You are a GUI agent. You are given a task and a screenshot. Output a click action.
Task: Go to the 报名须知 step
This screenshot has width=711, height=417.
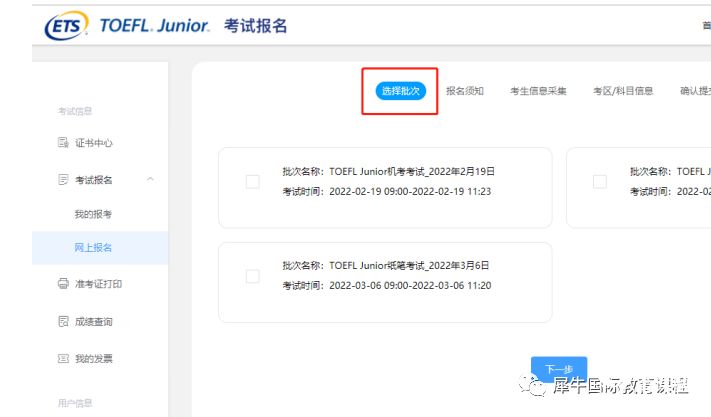click(465, 91)
